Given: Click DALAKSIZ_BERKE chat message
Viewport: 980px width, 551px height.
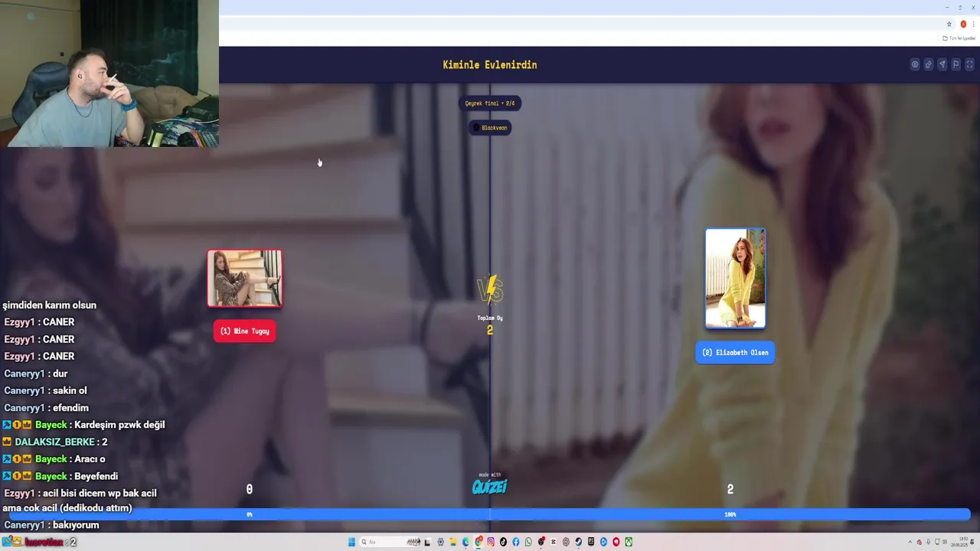Looking at the screenshot, I should [x=55, y=442].
